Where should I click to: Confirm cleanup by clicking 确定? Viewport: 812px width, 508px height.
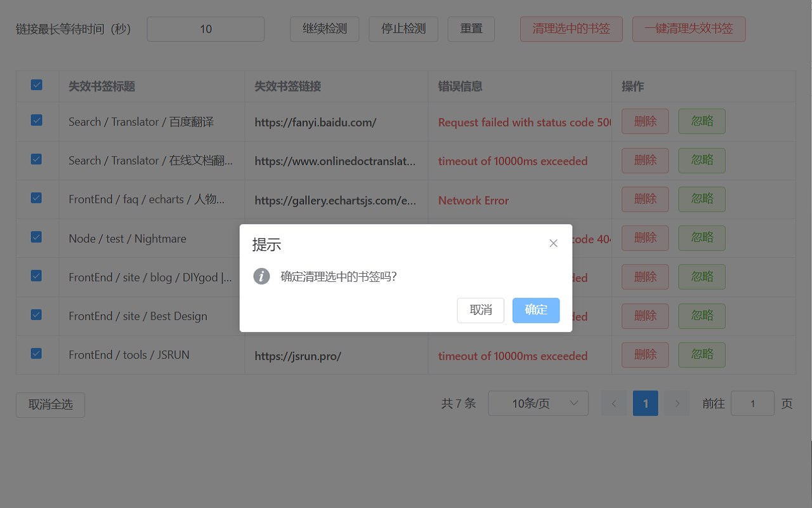click(535, 310)
